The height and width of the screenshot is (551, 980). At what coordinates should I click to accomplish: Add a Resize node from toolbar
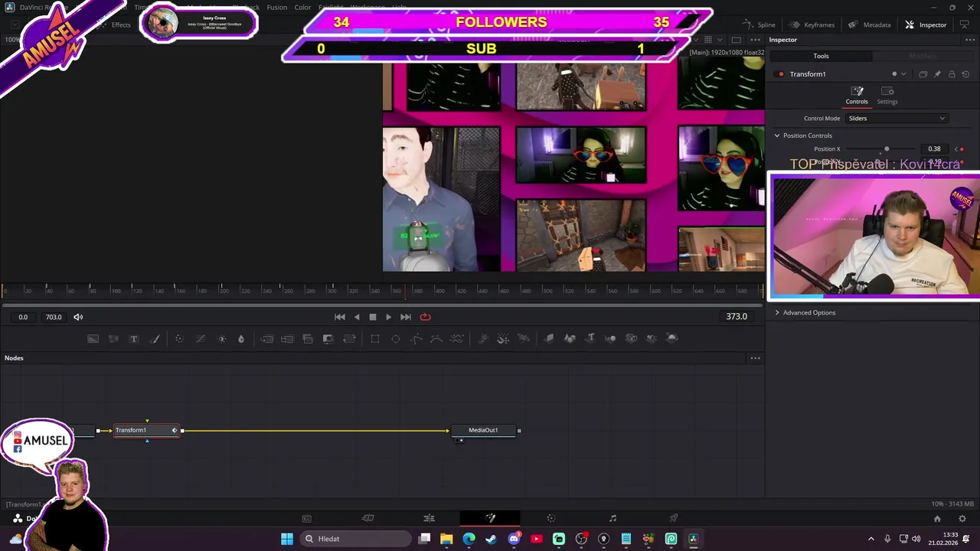[328, 338]
